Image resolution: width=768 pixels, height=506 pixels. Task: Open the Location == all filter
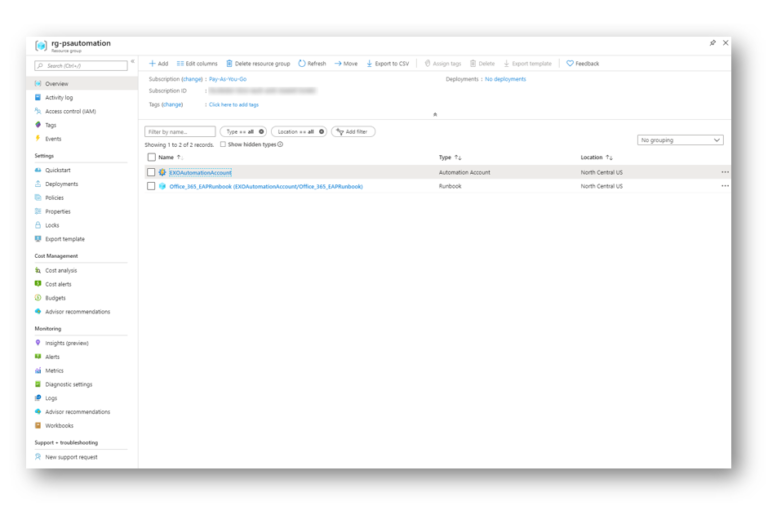click(299, 132)
